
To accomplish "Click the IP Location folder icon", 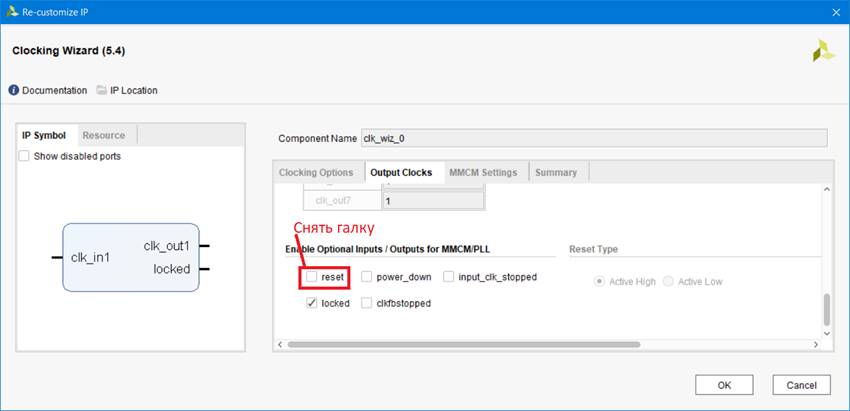I will 101,90.
